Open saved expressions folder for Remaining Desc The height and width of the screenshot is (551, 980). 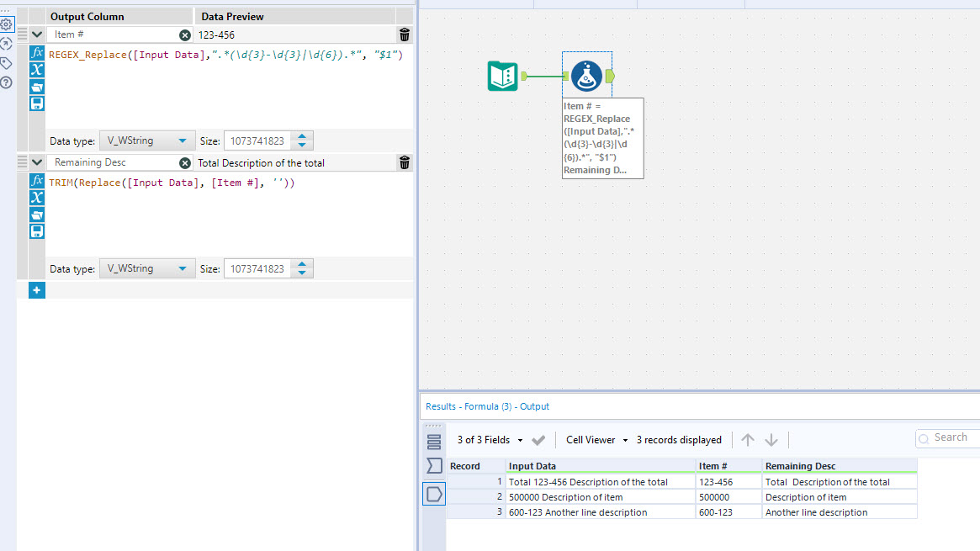[37, 215]
